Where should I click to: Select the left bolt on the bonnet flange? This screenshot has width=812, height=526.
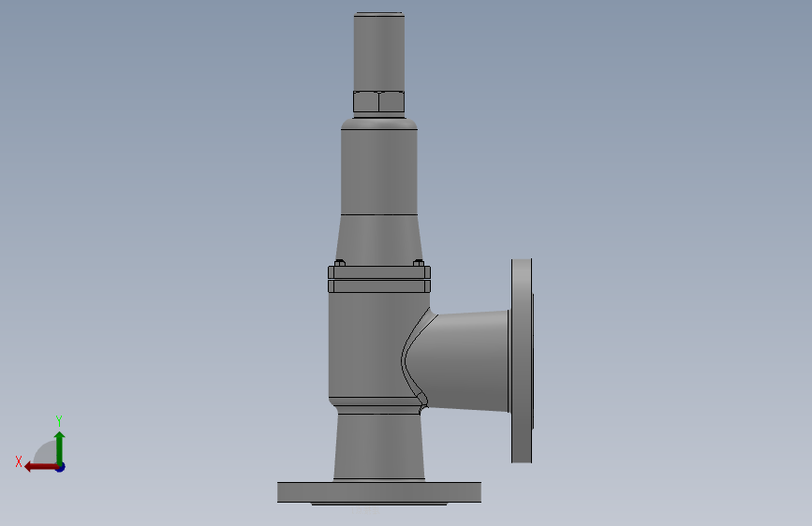pyautogui.click(x=340, y=264)
